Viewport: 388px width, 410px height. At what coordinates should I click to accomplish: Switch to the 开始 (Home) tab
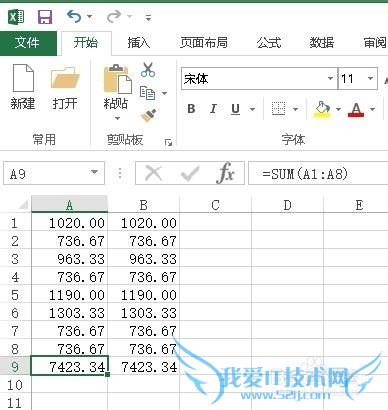coord(86,43)
